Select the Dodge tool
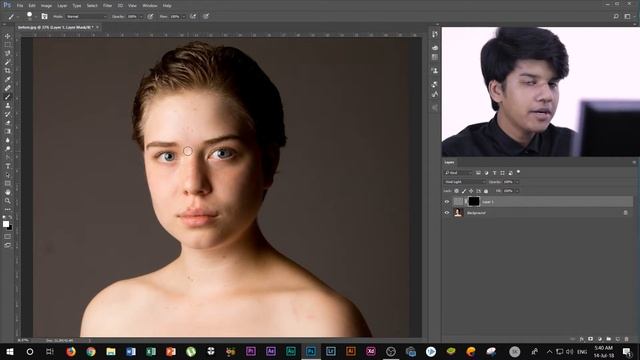 click(7, 149)
